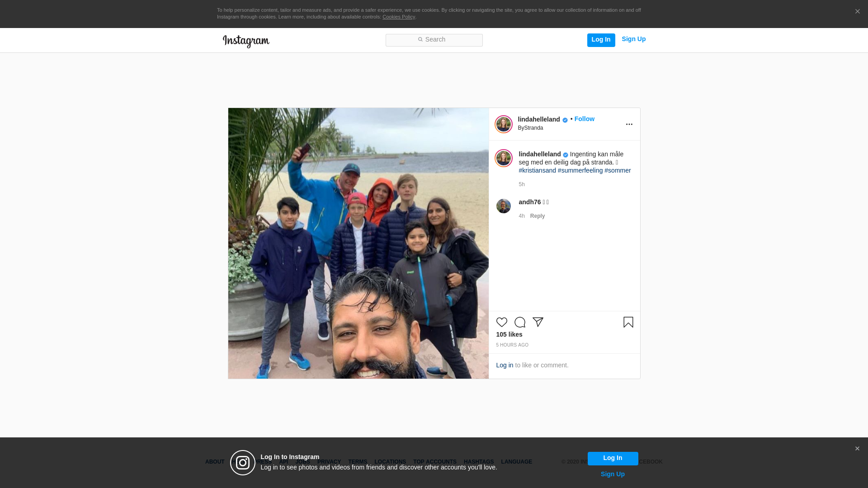Open the #summerfeeling hashtag link
This screenshot has width=868, height=488.
(x=580, y=170)
